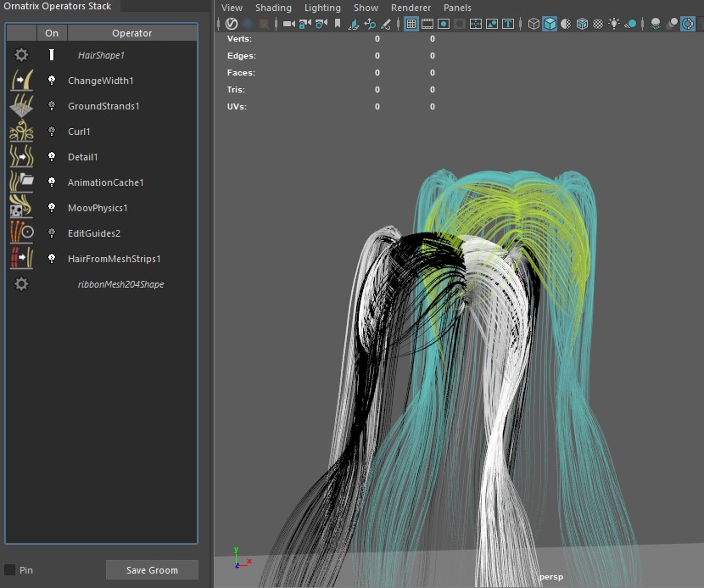Toggle the Pin checkbox
This screenshot has height=588, width=704.
[x=10, y=570]
